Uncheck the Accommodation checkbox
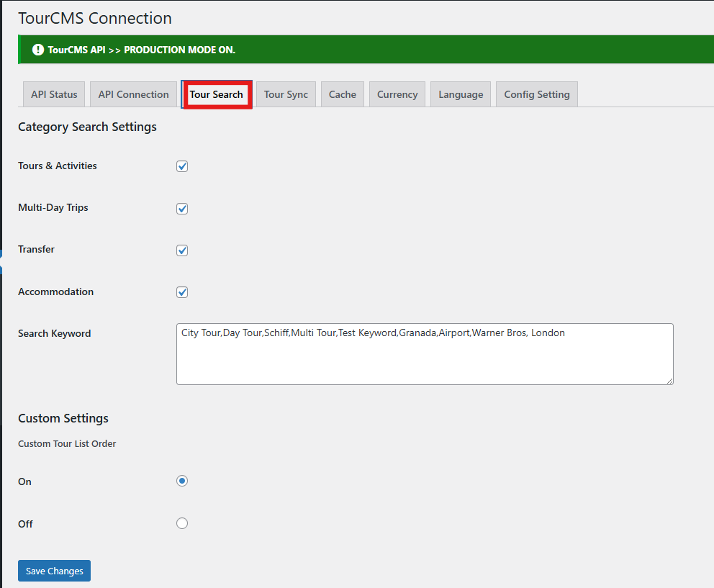 [x=182, y=292]
